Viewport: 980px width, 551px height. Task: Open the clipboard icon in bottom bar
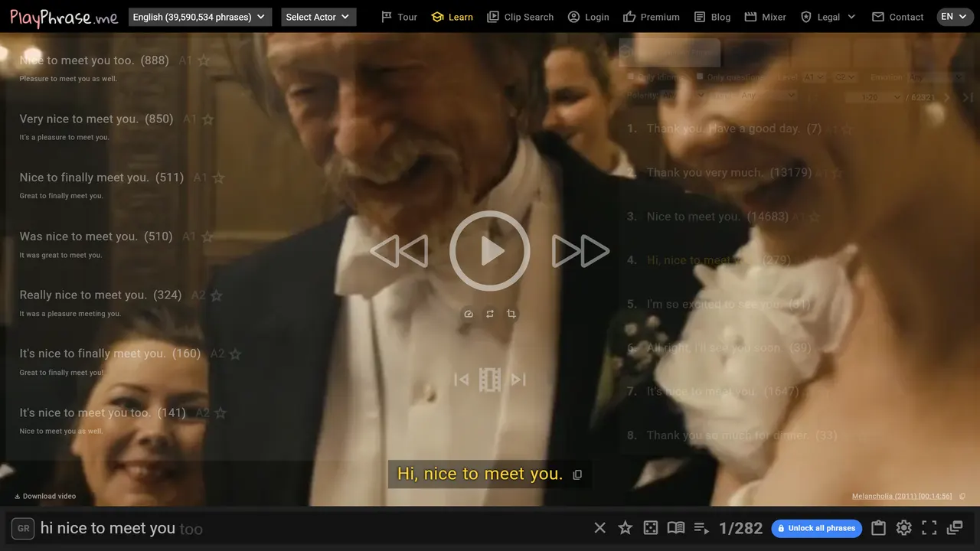click(878, 528)
